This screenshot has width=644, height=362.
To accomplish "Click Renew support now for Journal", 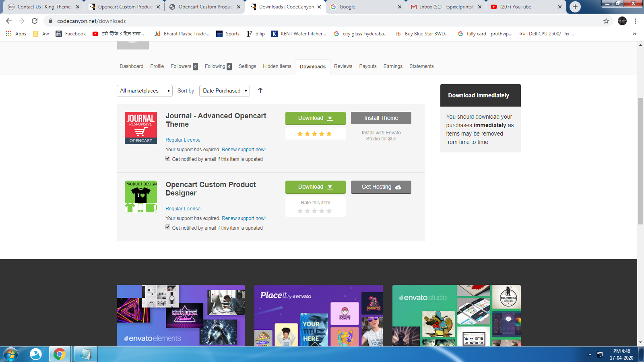I will pyautogui.click(x=244, y=150).
